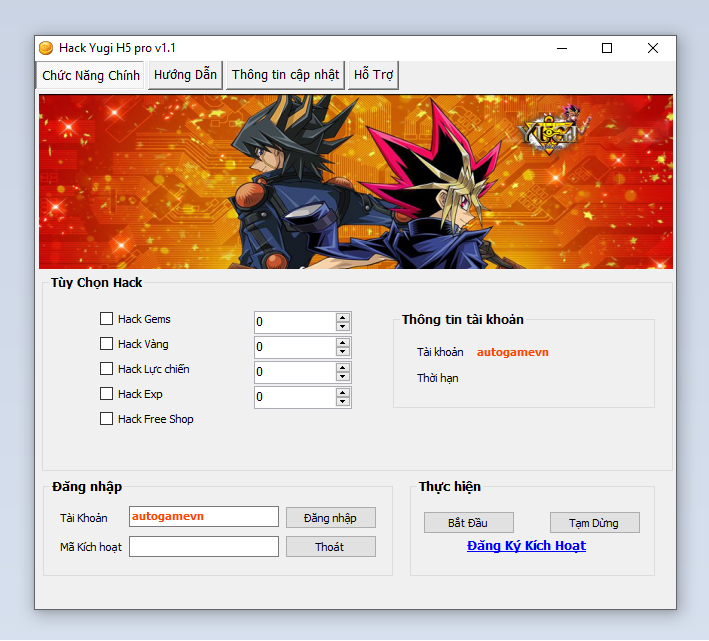Open the Hướng Dẫn tab
The image size is (709, 641).
(x=185, y=75)
